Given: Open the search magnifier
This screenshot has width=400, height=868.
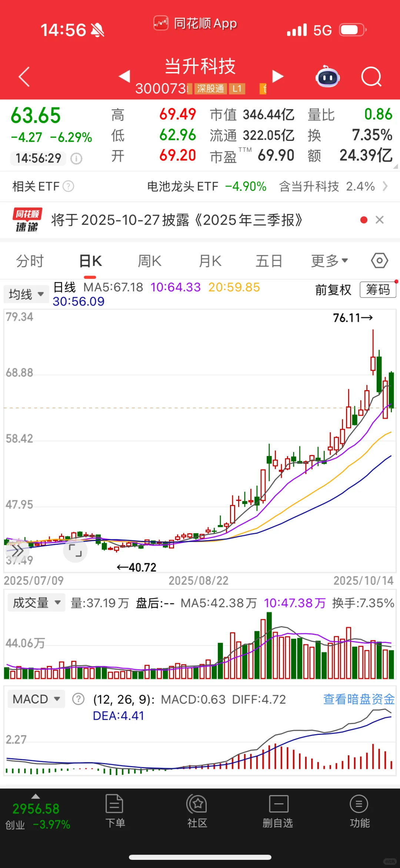Looking at the screenshot, I should [371, 77].
